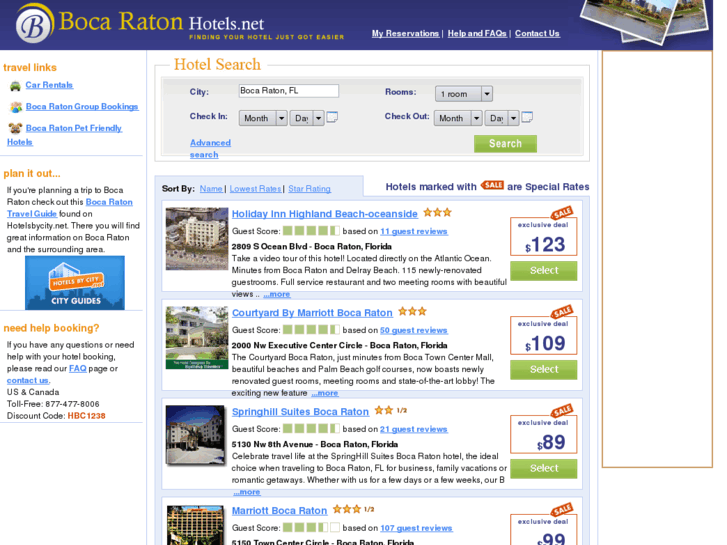Click the SALE tag above the $89 price
Screen dimensions: 727x545
(x=562, y=410)
